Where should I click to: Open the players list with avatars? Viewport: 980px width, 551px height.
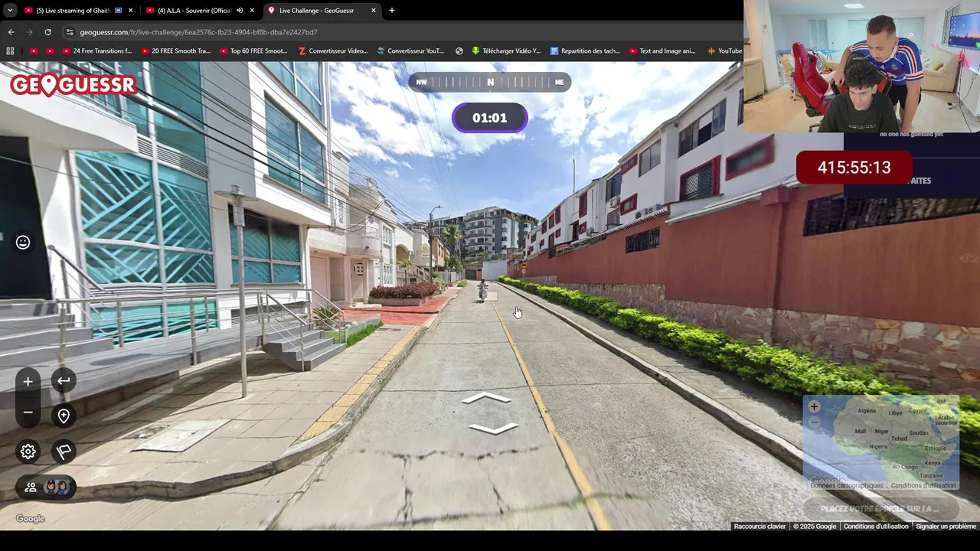pos(46,487)
